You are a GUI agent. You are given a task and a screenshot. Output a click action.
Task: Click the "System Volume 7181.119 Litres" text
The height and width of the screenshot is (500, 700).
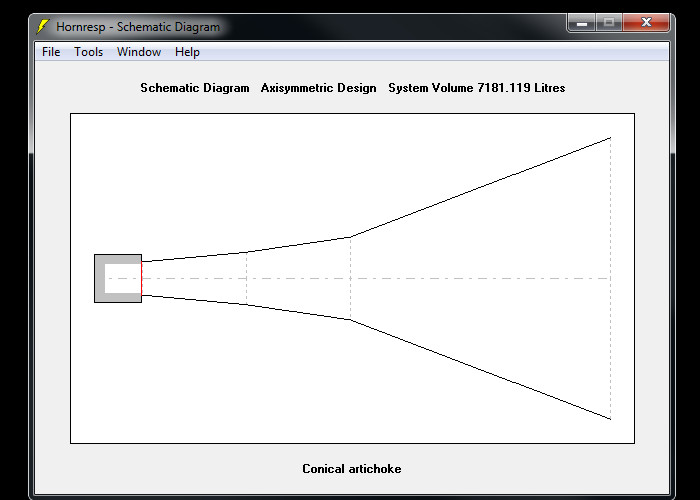[476, 88]
